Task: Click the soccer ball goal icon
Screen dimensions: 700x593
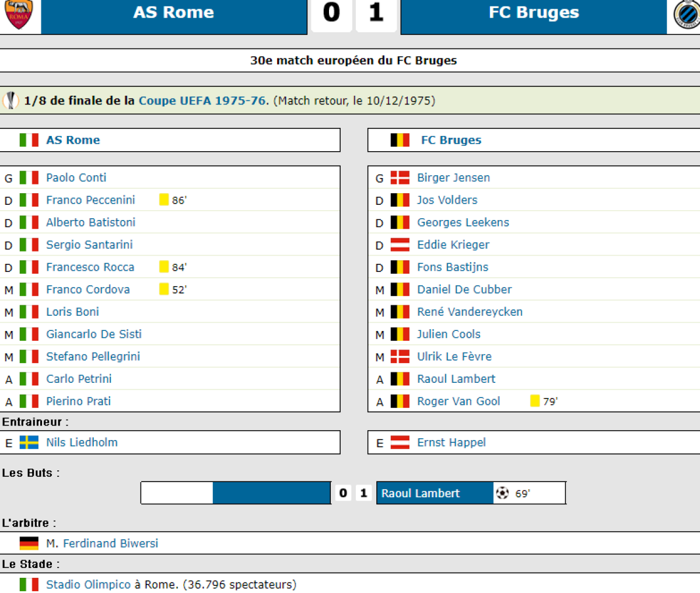Action: (x=502, y=493)
